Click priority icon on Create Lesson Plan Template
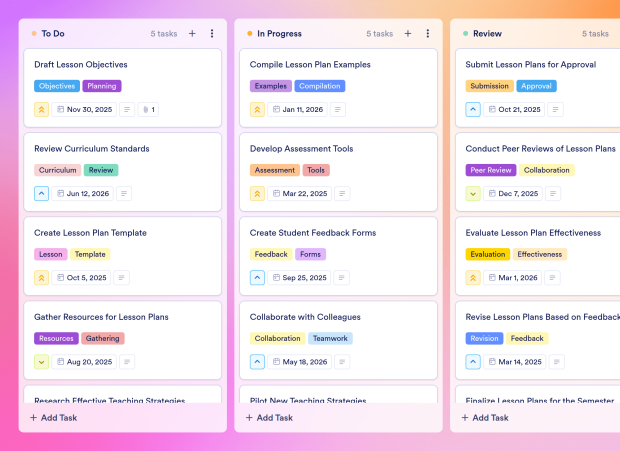 (42, 278)
